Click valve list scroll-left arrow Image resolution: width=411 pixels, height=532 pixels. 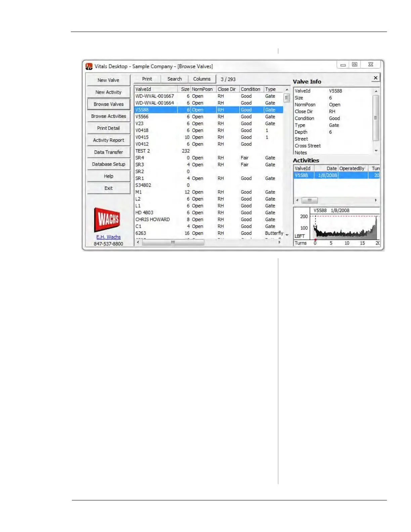[138, 242]
